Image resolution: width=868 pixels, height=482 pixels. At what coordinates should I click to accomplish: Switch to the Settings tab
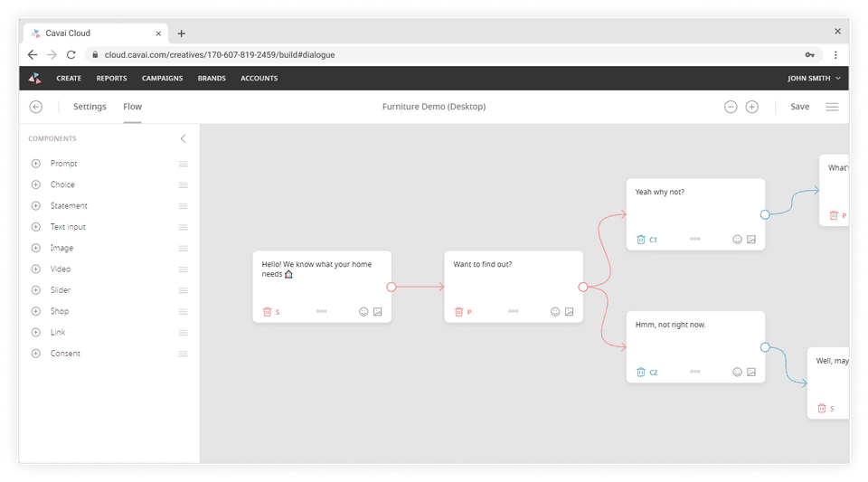[x=90, y=107]
